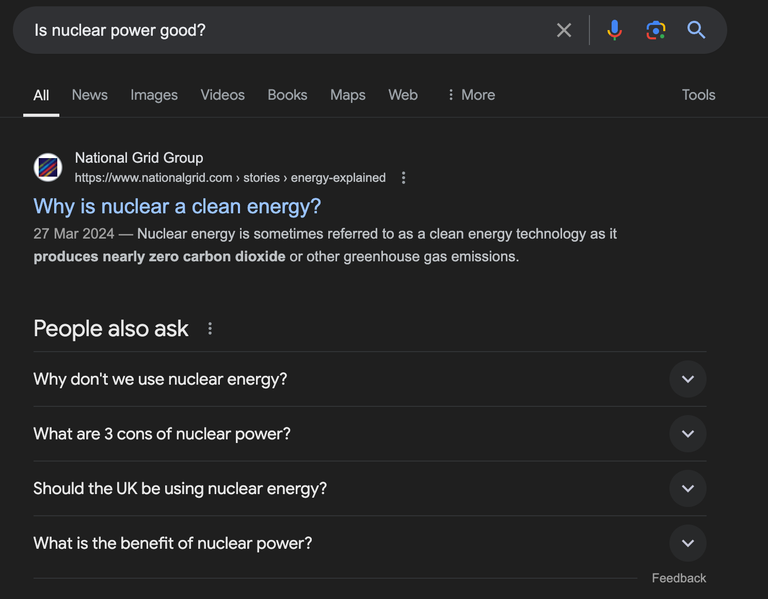Switch to the Videos tab
This screenshot has width=768, height=599.
pyautogui.click(x=222, y=95)
